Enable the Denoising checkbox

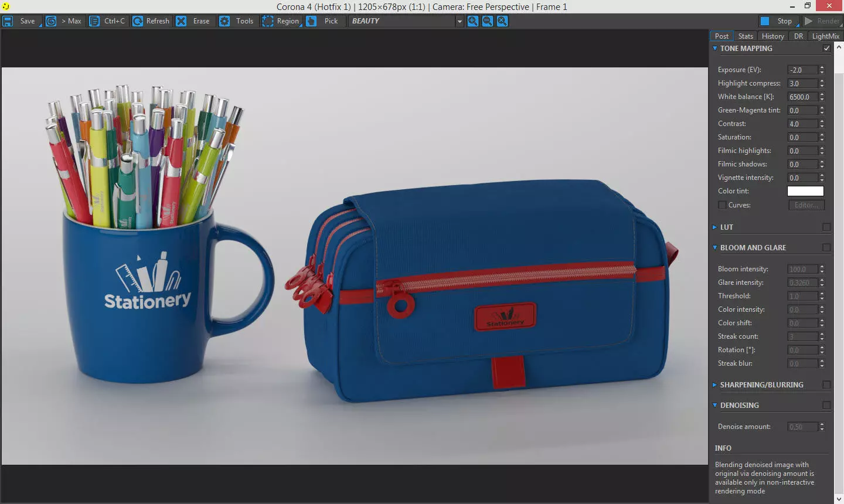point(826,406)
